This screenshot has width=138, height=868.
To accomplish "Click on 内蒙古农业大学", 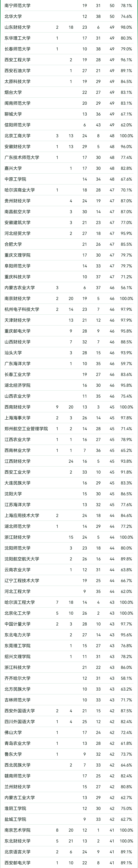I will point(20,288).
